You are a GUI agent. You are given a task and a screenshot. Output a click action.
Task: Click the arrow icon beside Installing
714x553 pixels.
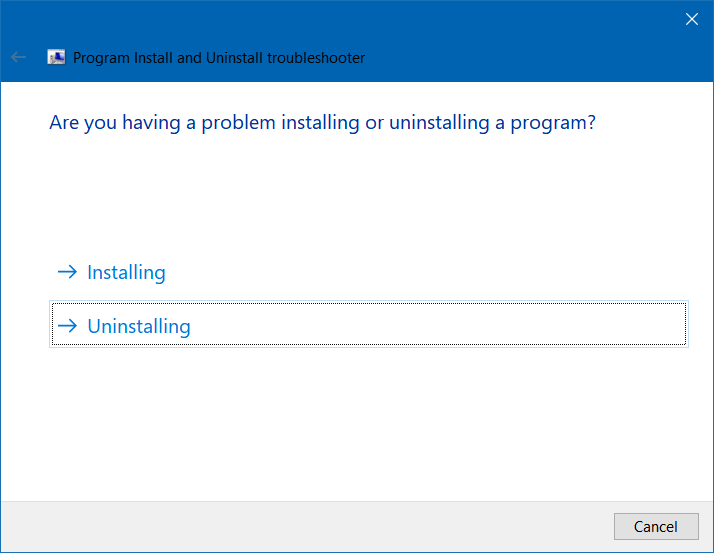pyautogui.click(x=67, y=272)
